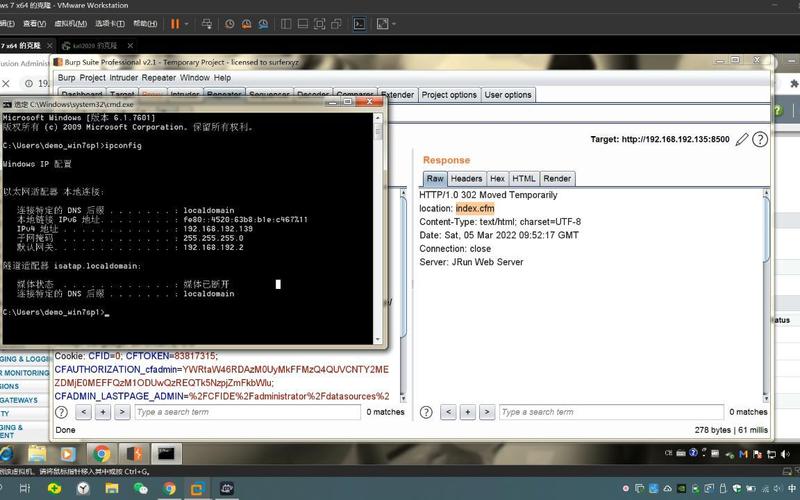Click response pane vertical scrollbar
The width and height of the screenshot is (800, 500).
point(766,295)
